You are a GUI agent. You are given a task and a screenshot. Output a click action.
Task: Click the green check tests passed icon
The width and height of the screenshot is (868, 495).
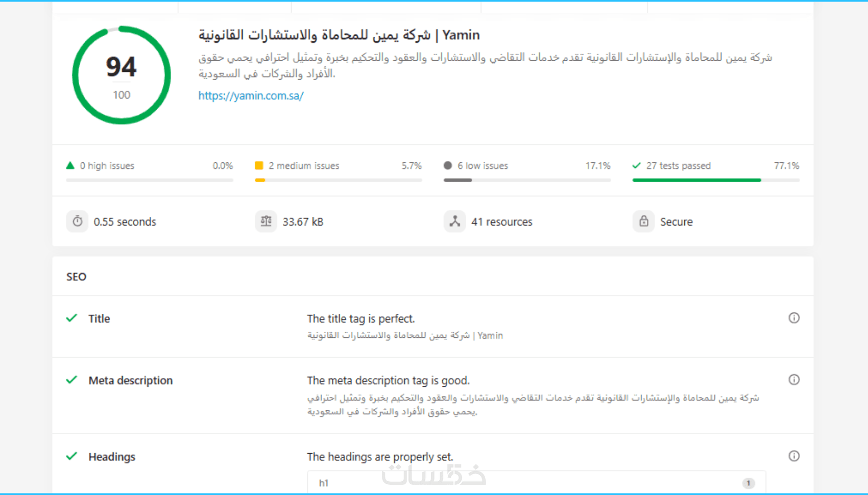click(x=636, y=165)
